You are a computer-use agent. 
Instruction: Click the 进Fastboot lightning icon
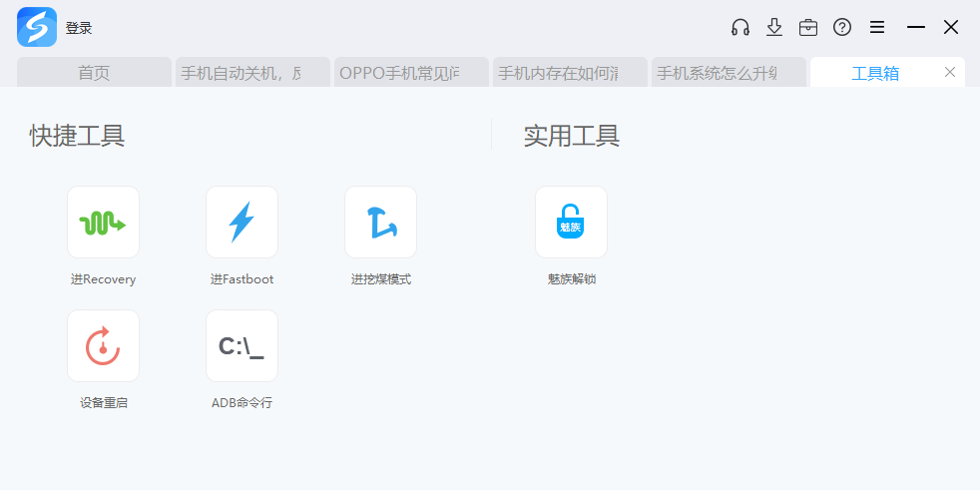pos(242,223)
